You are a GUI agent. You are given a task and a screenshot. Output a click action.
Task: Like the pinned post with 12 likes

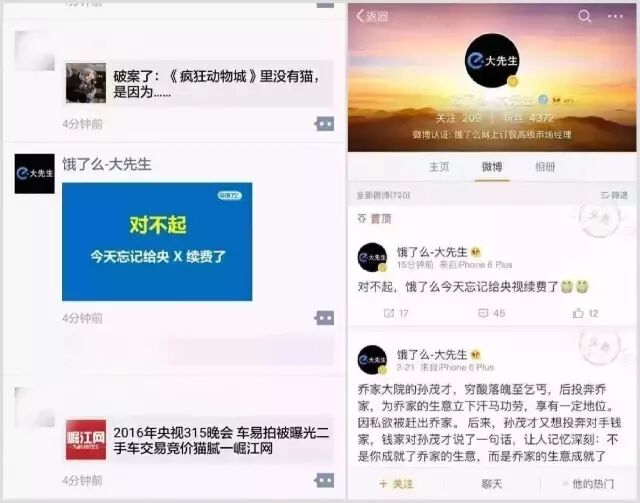pos(585,313)
